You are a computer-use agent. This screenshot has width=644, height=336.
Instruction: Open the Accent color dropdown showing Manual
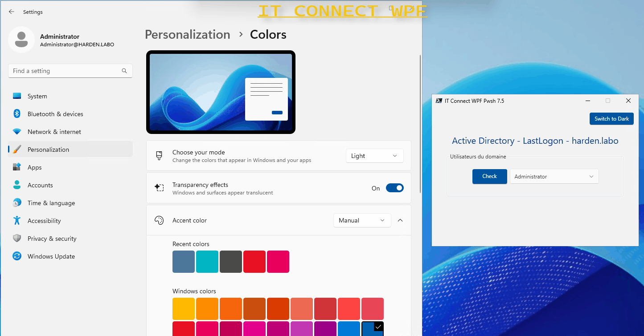click(362, 220)
